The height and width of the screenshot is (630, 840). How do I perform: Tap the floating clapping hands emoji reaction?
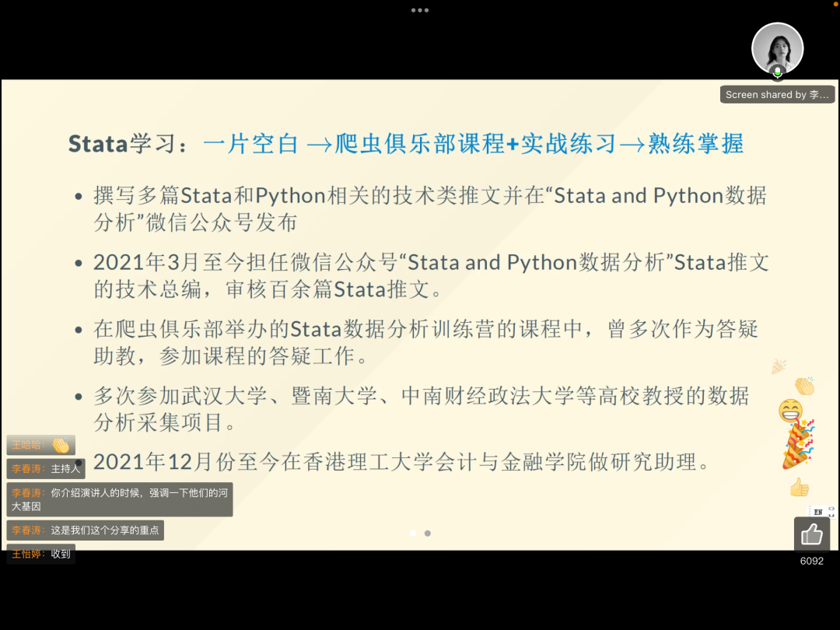pyautogui.click(x=804, y=386)
